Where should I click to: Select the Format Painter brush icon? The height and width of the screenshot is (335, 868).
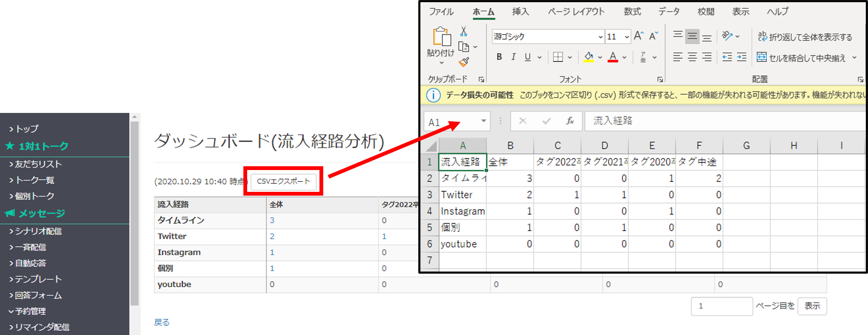tap(464, 63)
